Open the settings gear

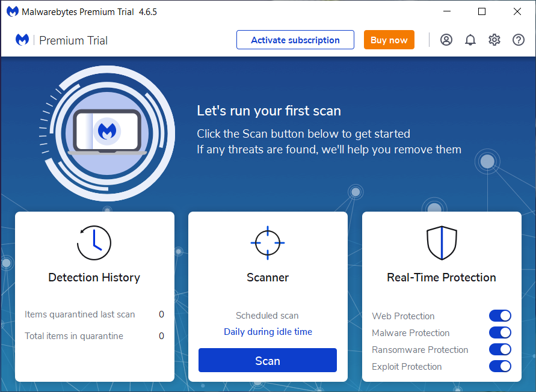coord(494,40)
